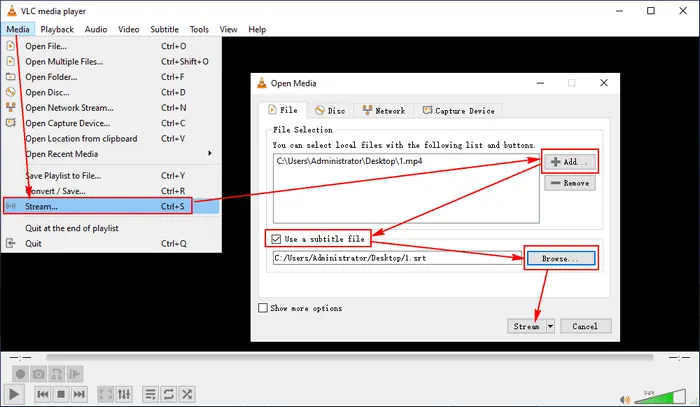Adjust the volume slider
The image size is (700, 407).
[660, 396]
